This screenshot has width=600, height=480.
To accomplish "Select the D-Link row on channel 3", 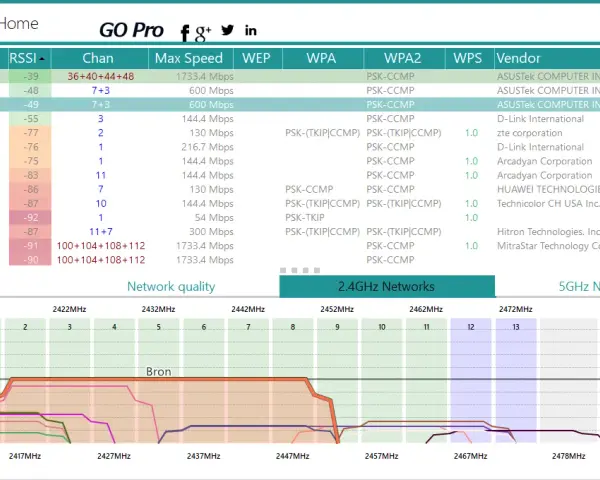I will coord(300,119).
